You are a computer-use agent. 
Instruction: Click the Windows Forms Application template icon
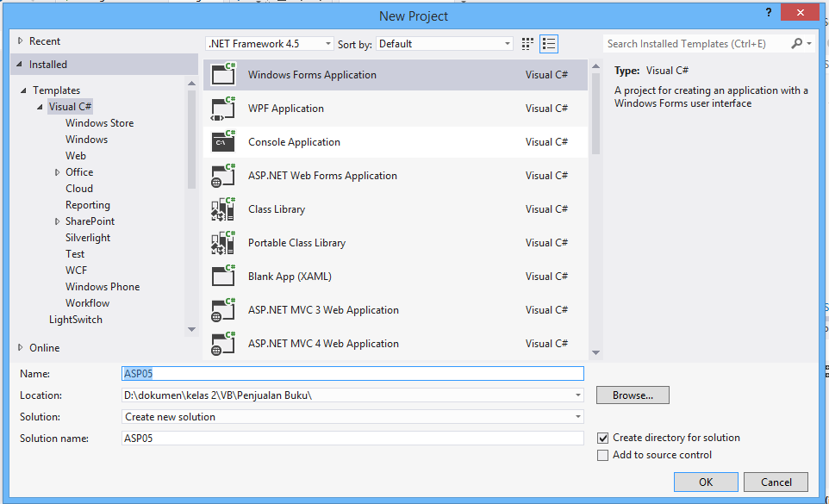click(223, 74)
